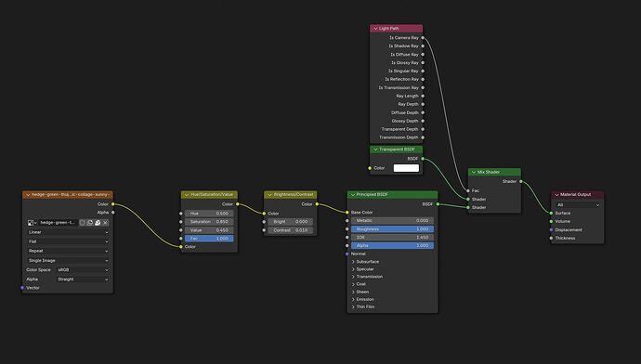Click the Value slider in Hue/Saturation
This screenshot has height=364, width=641.
coord(209,230)
